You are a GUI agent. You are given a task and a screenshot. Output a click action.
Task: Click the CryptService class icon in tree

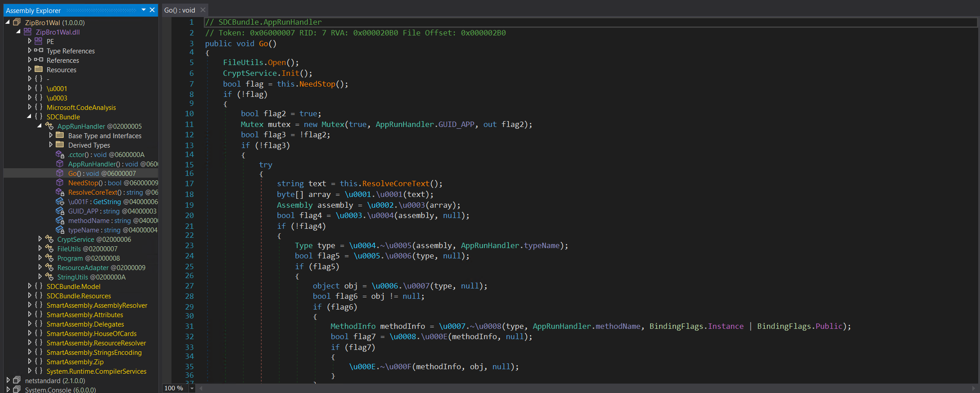[x=49, y=240]
